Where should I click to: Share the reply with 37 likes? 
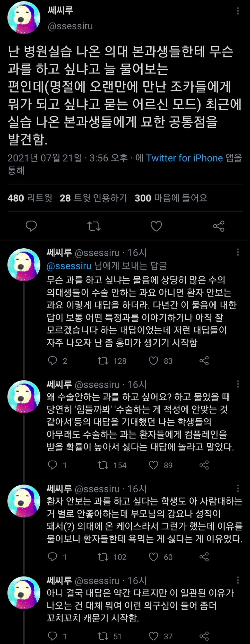click(204, 636)
